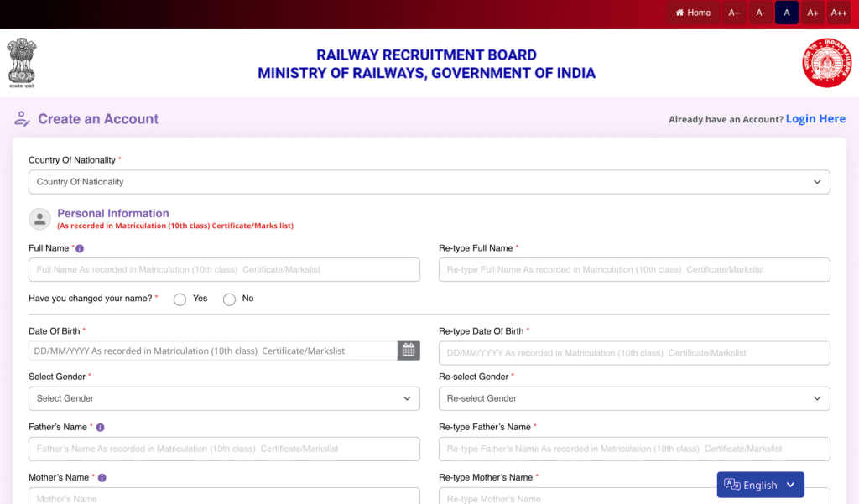Image resolution: width=859 pixels, height=504 pixels.
Task: Open the Date Of Birth calendar picker
Action: tap(409, 351)
